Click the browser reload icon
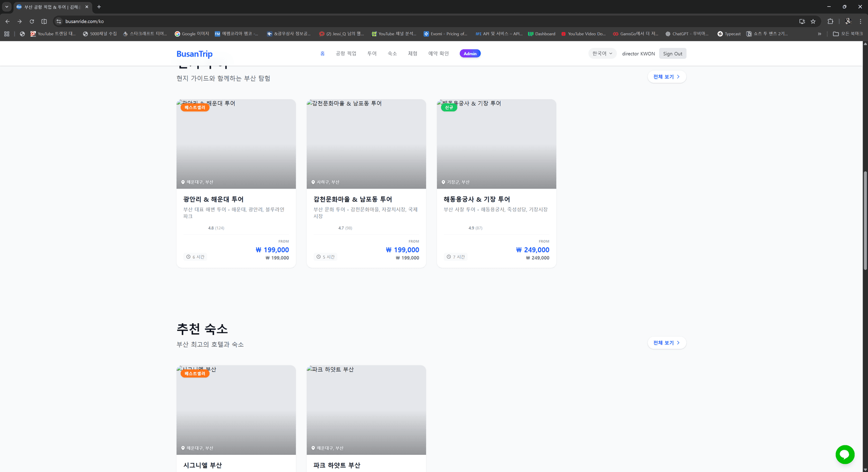Image resolution: width=868 pixels, height=472 pixels. click(32, 21)
